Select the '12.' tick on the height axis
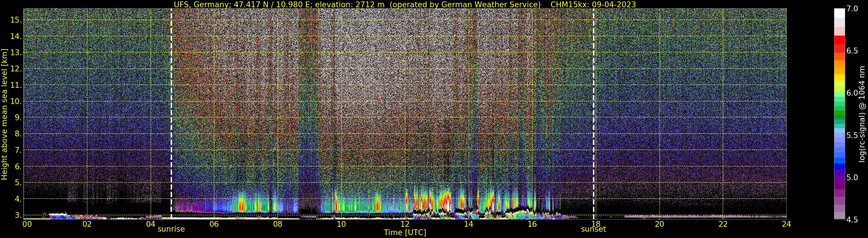The width and height of the screenshot is (868, 238). tap(16, 69)
